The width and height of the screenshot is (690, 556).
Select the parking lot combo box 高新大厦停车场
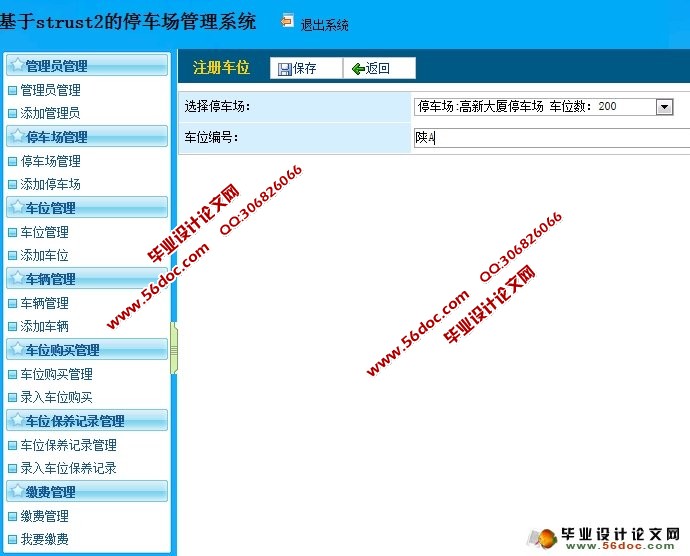click(543, 107)
